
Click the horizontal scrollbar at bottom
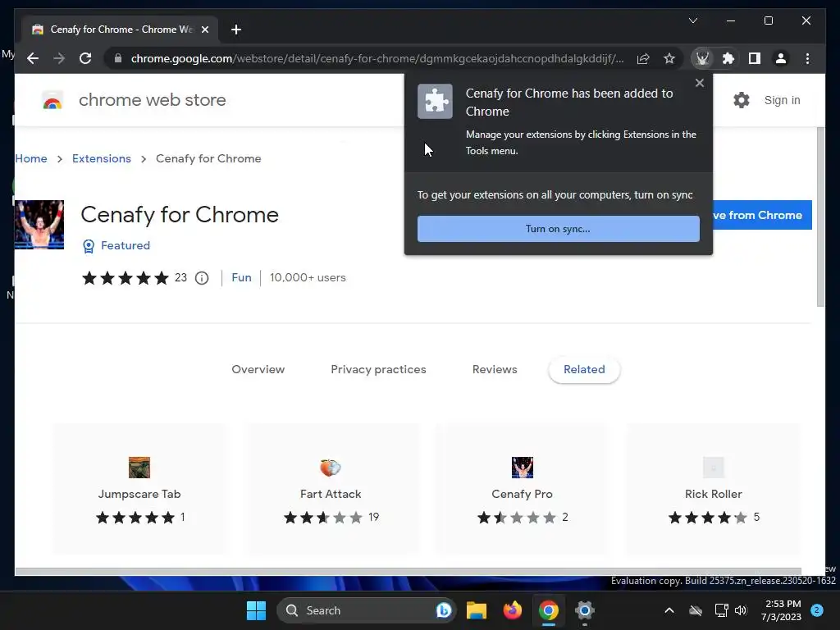(x=409, y=571)
